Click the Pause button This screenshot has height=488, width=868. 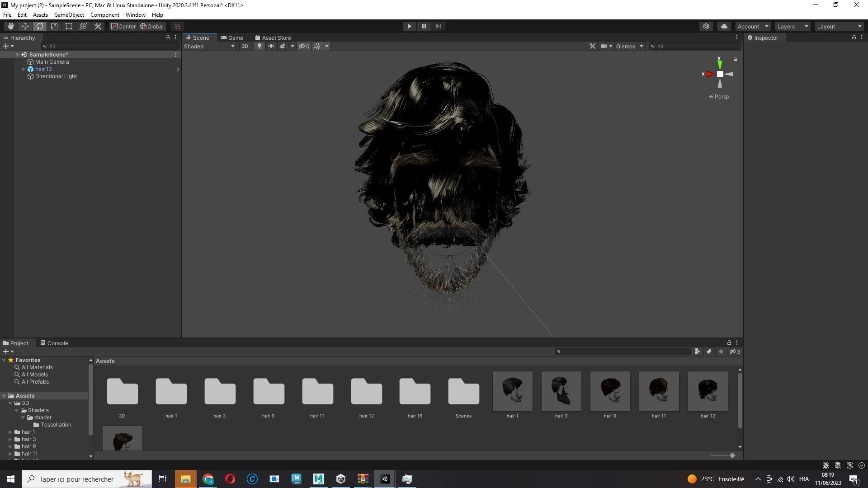pyautogui.click(x=424, y=26)
